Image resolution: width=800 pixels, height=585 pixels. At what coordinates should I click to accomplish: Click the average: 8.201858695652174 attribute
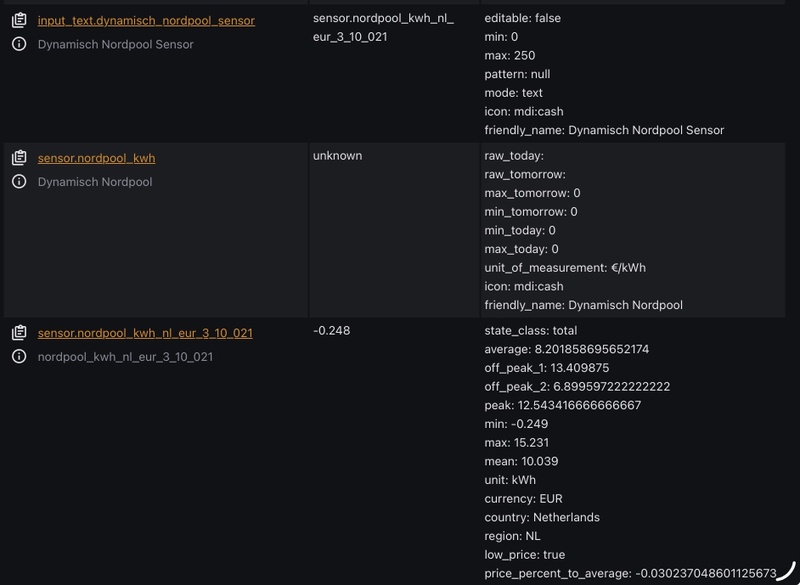(x=566, y=349)
